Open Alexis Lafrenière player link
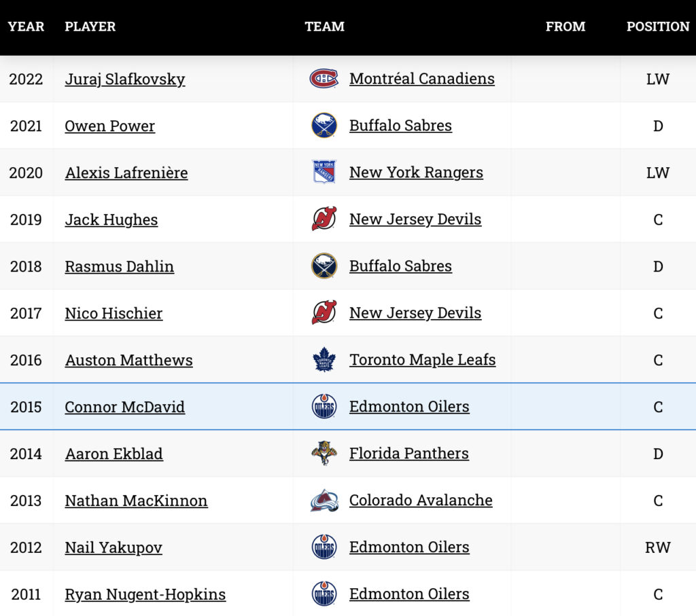This screenshot has width=696, height=616. click(x=126, y=173)
